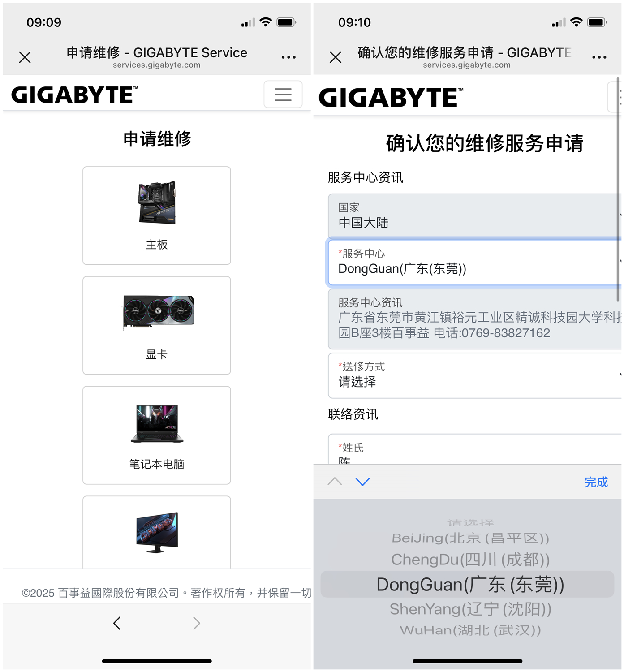Open the 送修方式 dropdown
This screenshot has width=624, height=672.
[x=475, y=375]
